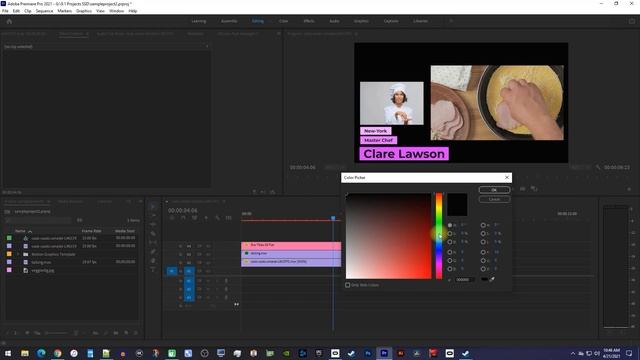Click the timeline playhead marker

tap(333, 218)
